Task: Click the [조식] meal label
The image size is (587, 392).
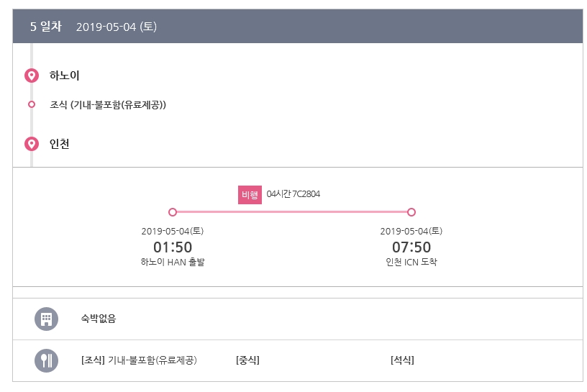Action: (x=93, y=360)
